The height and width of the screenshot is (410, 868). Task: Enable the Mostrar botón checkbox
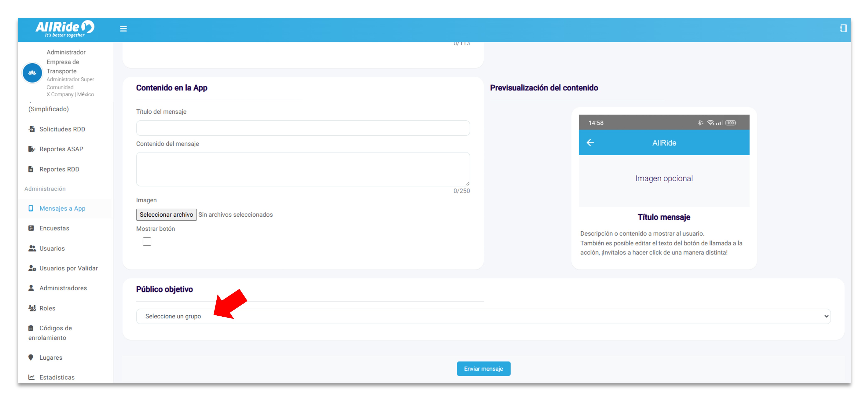point(147,242)
